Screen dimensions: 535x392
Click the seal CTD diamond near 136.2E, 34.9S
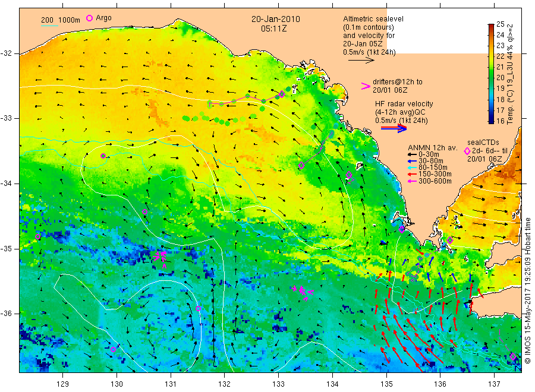[x=450, y=241]
